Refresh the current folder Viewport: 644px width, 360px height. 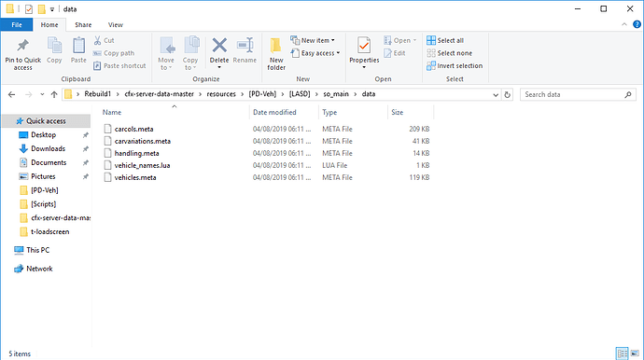pos(507,94)
